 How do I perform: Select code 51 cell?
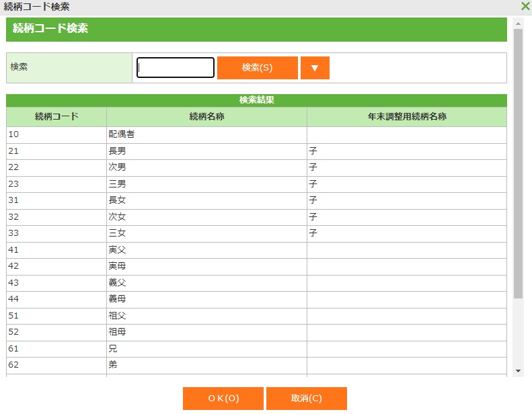click(56, 316)
